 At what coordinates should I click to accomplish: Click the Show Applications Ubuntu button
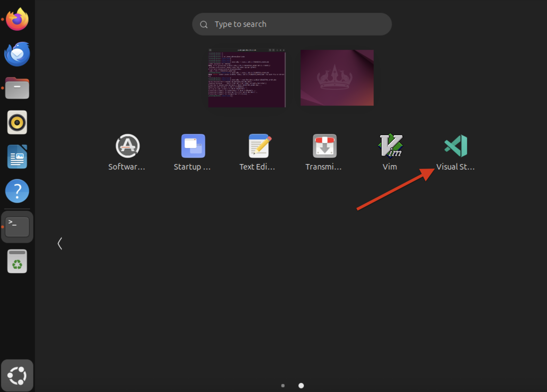[17, 375]
